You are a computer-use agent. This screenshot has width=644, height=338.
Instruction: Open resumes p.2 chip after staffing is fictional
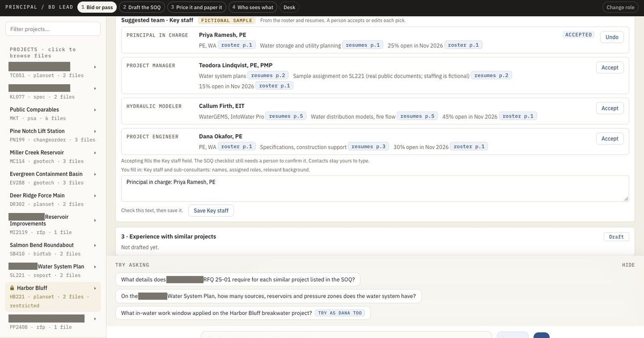492,76
